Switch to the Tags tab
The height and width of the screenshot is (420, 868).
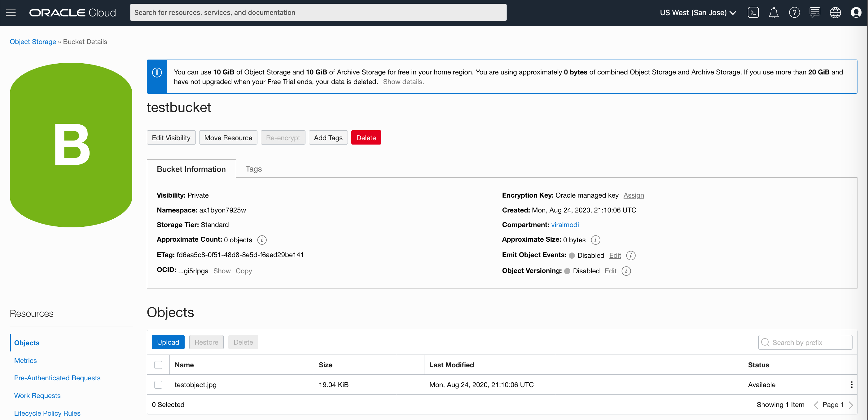pos(253,169)
